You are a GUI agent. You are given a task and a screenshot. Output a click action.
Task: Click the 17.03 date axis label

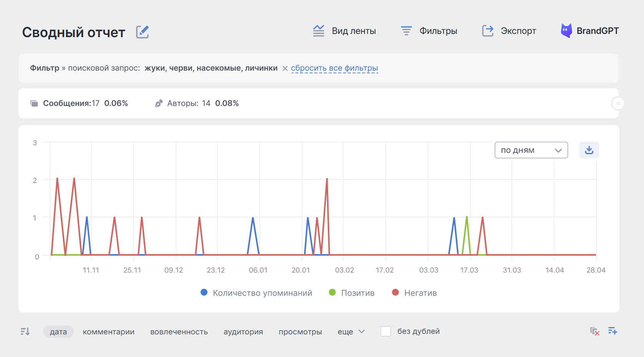click(x=469, y=270)
